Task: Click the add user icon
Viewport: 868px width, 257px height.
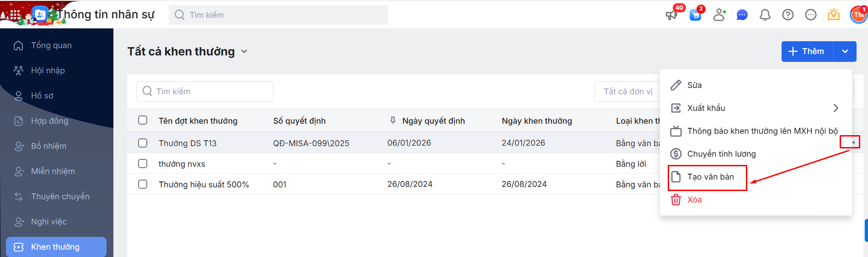Action: 719,15
